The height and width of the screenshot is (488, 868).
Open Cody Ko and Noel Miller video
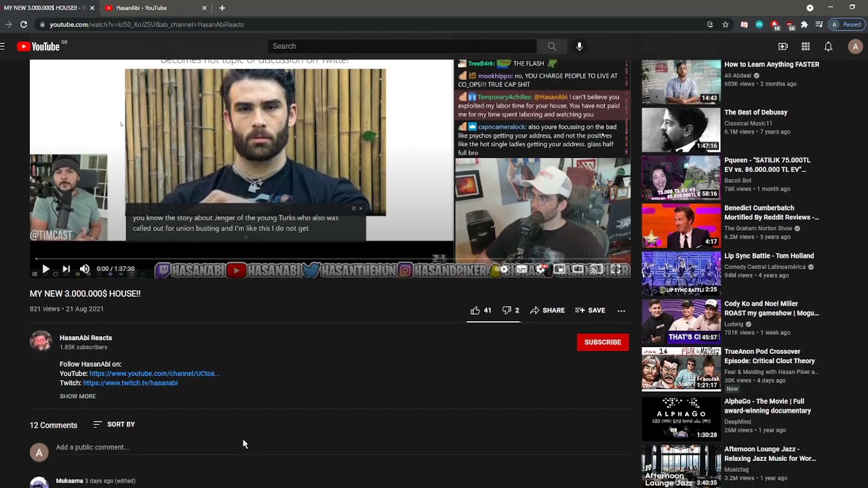(772, 308)
